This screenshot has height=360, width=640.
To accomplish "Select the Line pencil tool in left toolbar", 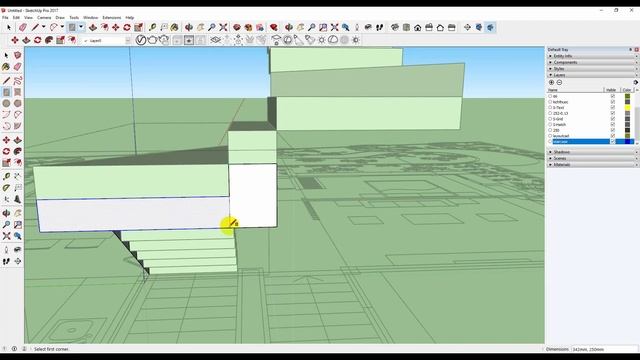I will (6, 80).
